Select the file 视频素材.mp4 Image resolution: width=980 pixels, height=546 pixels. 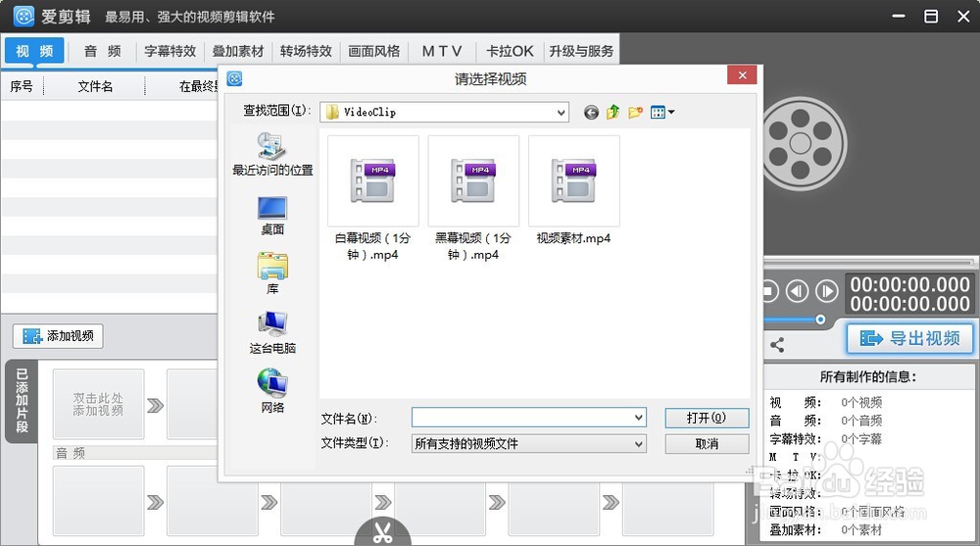click(x=573, y=191)
